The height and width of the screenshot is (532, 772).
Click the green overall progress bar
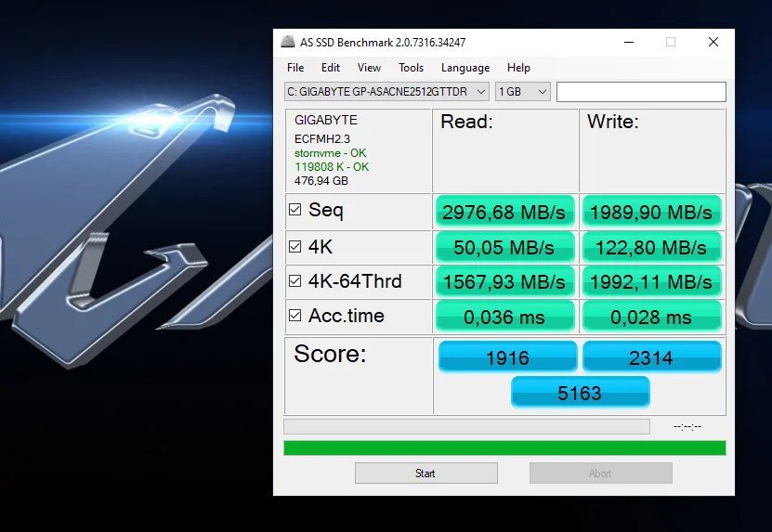click(504, 448)
